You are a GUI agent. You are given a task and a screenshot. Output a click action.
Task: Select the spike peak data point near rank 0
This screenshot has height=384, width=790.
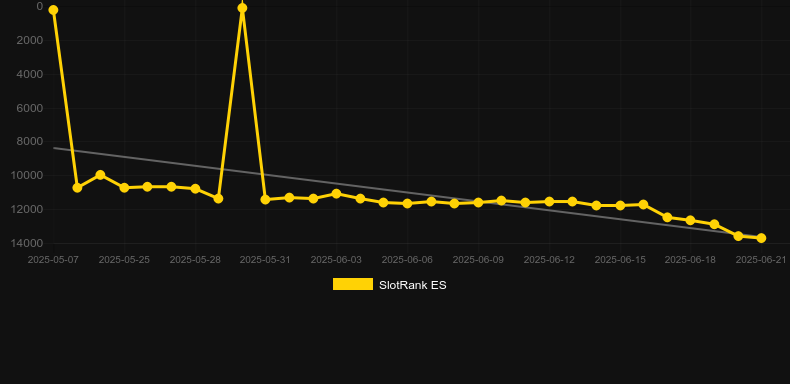click(242, 8)
